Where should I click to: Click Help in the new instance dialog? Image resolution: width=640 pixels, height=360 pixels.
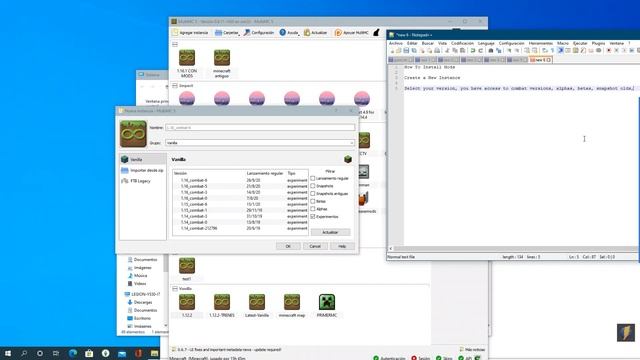point(342,246)
